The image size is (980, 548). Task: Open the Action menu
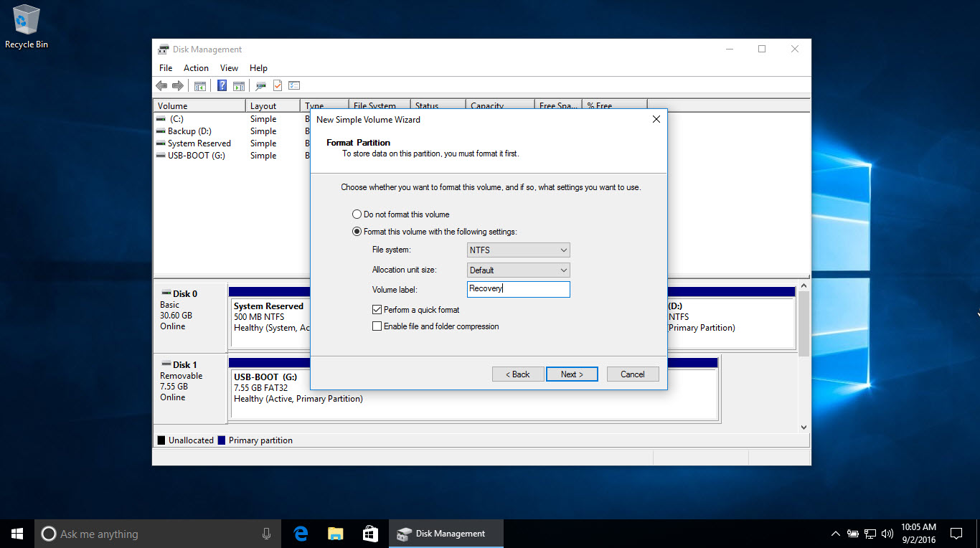[196, 68]
